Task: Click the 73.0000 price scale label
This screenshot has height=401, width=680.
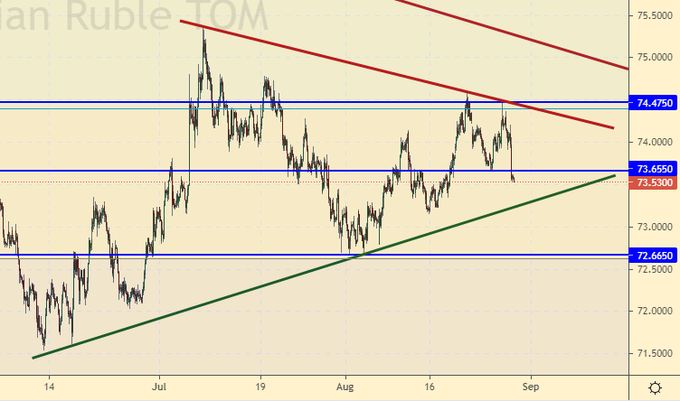Action: click(x=654, y=227)
